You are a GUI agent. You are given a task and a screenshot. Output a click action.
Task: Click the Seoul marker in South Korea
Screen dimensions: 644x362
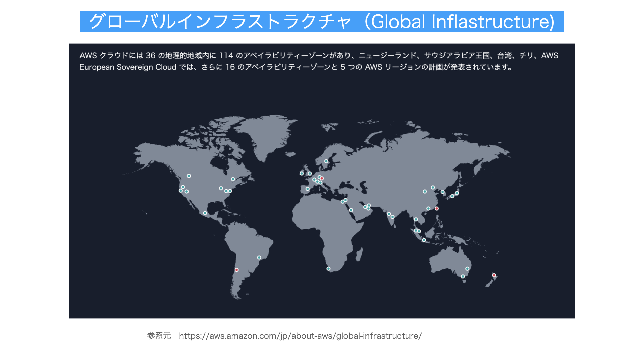[x=443, y=192]
